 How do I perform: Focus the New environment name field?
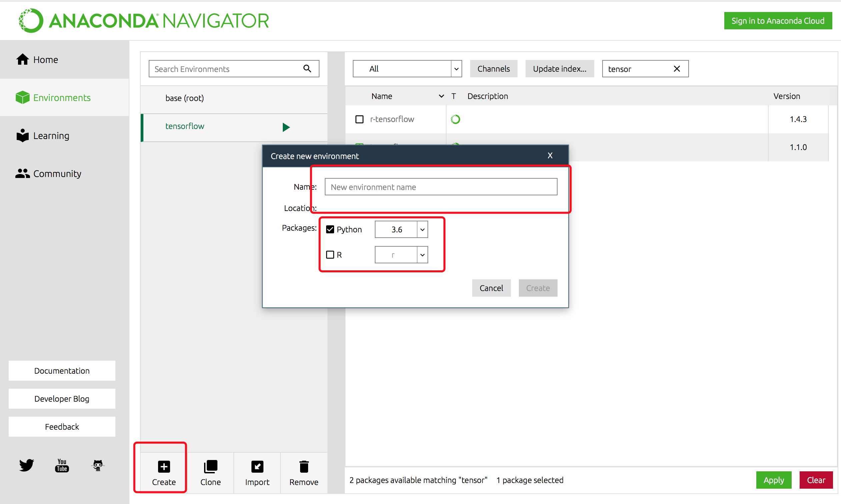pos(441,187)
